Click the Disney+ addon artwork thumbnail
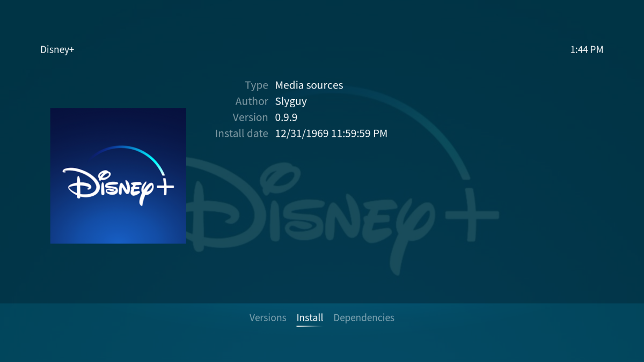 click(x=118, y=175)
